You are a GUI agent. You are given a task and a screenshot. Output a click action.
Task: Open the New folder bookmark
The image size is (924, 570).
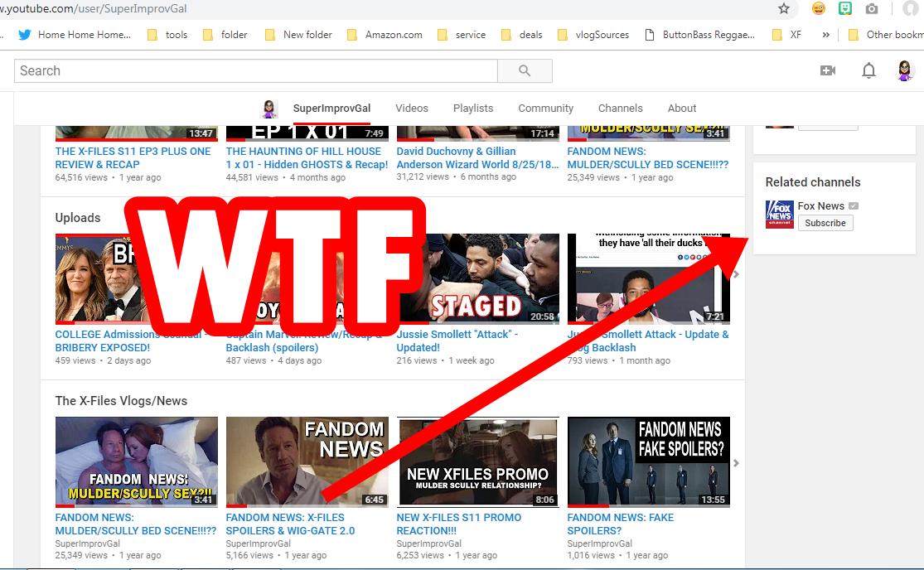tap(299, 35)
